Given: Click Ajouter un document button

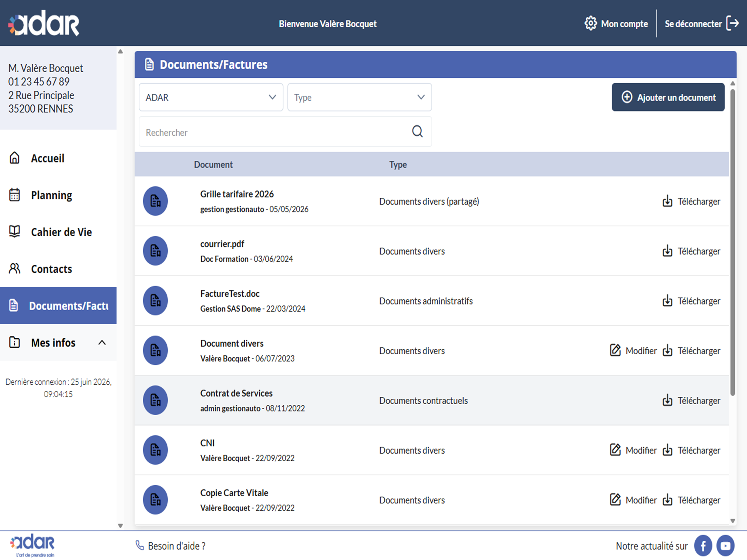Looking at the screenshot, I should click(668, 97).
